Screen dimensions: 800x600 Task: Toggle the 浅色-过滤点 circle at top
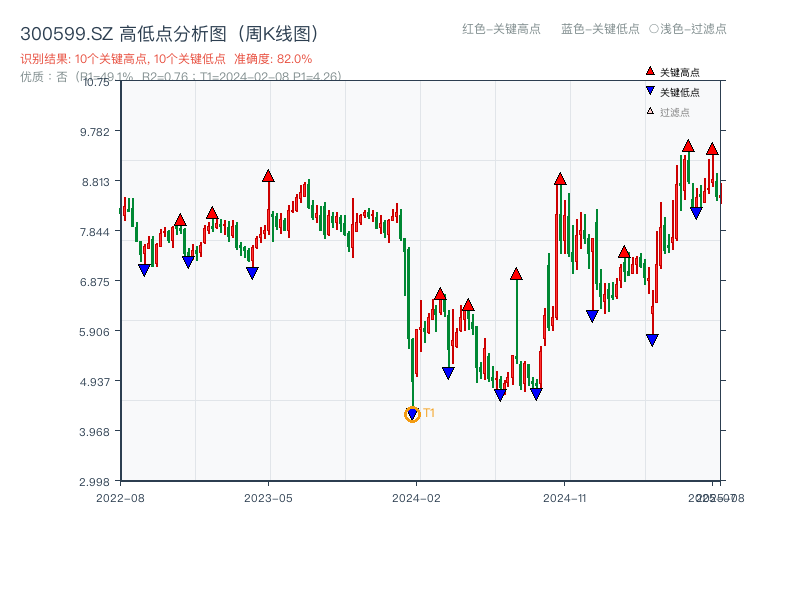tap(654, 29)
